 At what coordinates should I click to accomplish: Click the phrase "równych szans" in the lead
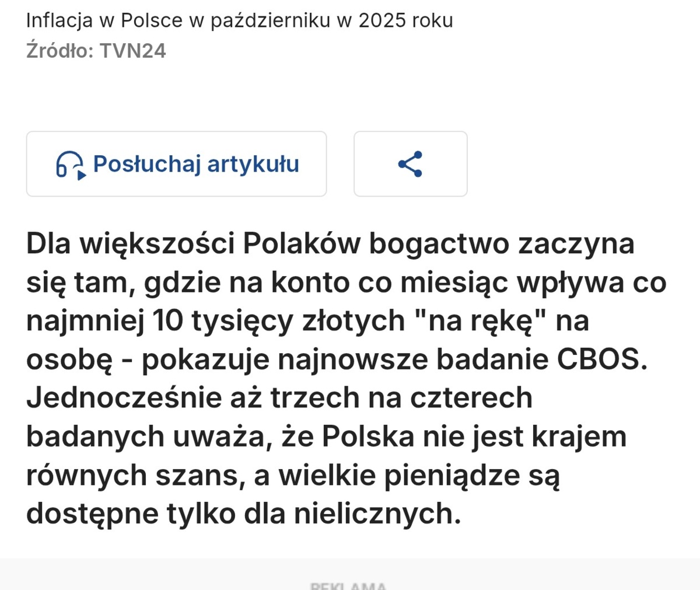point(132,476)
